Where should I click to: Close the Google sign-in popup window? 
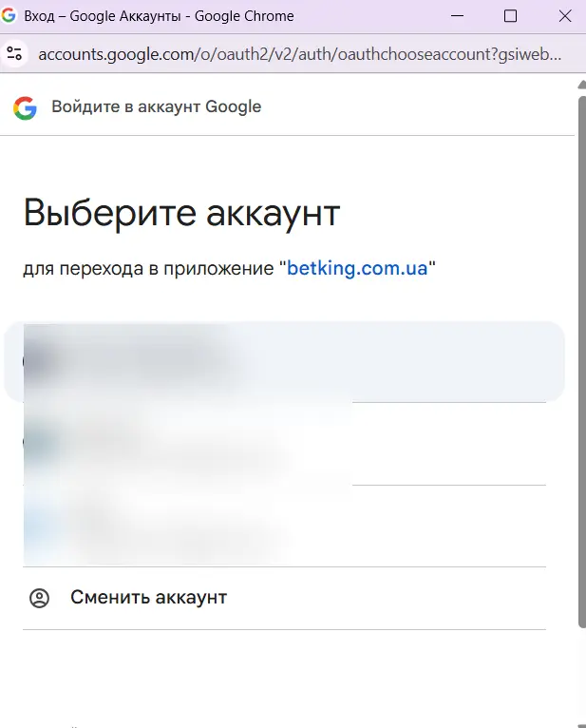point(565,16)
